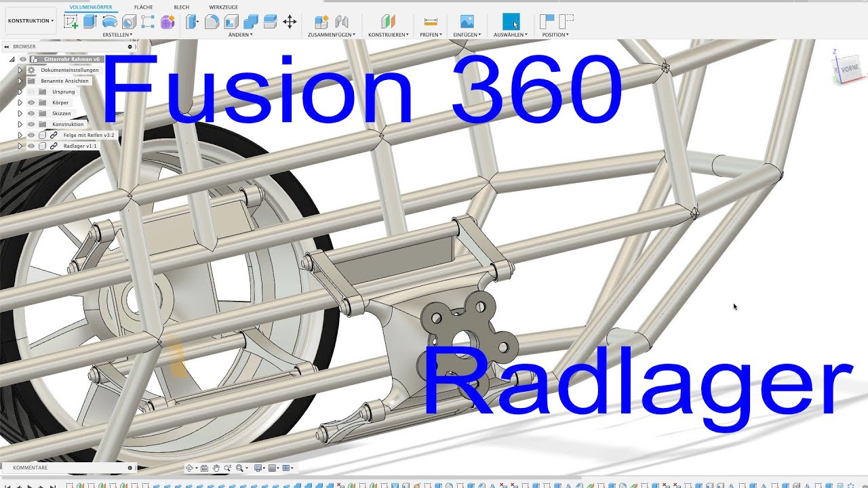Select the Move/Copy cross-arrows icon
Image resolution: width=868 pixels, height=488 pixels.
pos(290,22)
